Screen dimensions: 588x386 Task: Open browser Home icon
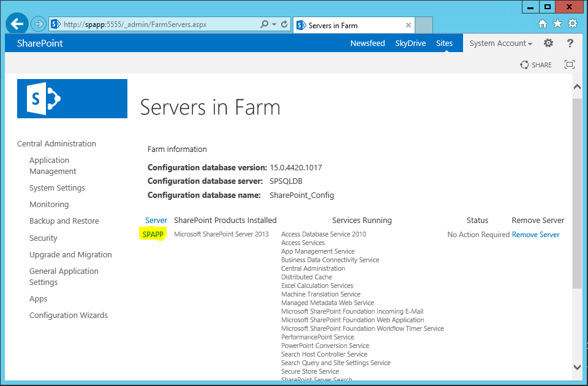(542, 24)
